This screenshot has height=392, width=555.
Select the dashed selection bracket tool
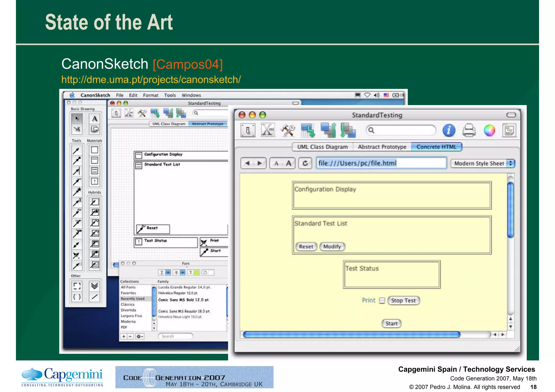coord(77,286)
